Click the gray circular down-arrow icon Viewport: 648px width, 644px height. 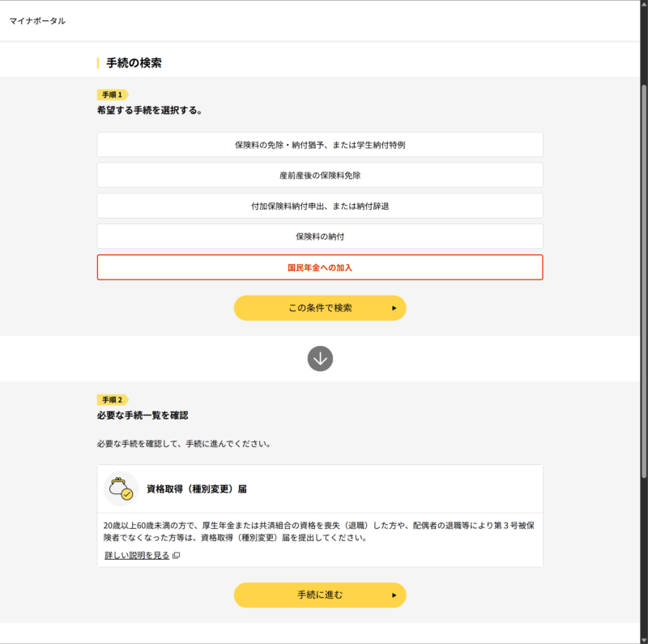320,359
